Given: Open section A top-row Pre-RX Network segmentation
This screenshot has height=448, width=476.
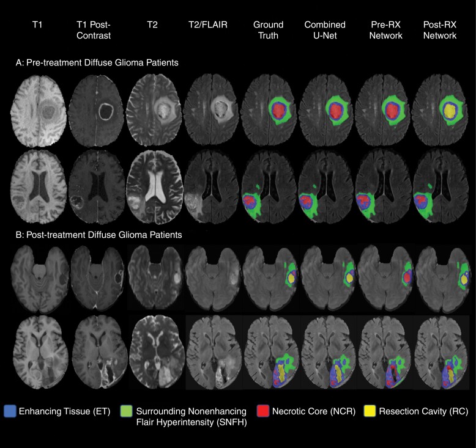Looking at the screenshot, I should click(x=382, y=110).
